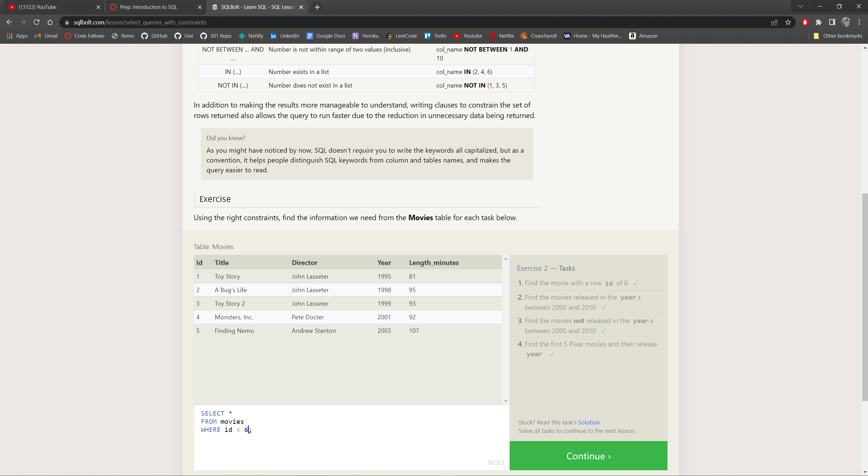Click the green Continue button
Viewport: 868px width, 476px height.
[x=588, y=456]
